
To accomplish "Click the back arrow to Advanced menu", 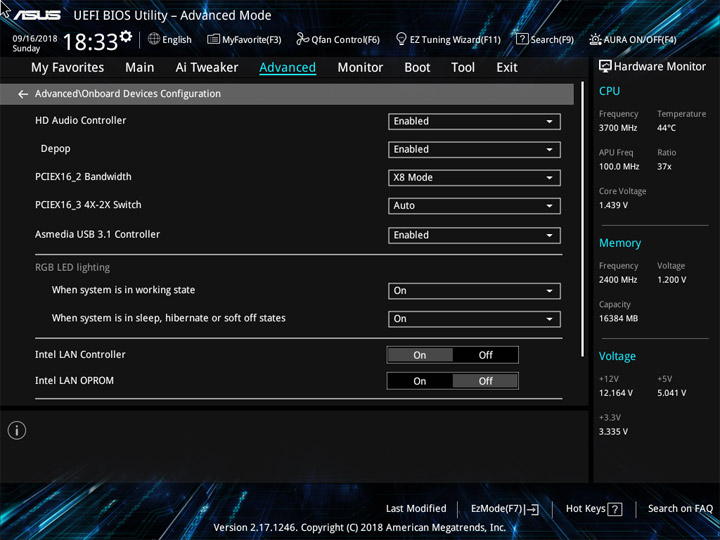I will click(x=22, y=94).
